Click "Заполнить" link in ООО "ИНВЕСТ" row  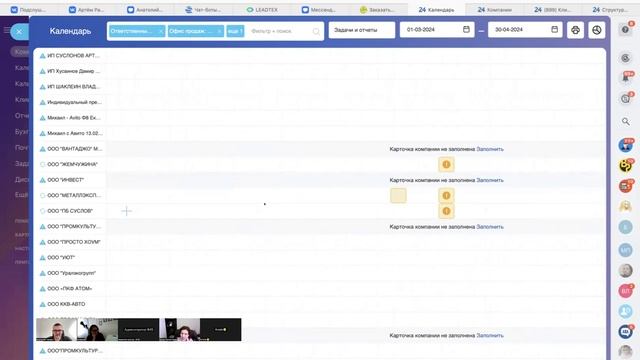tap(490, 180)
